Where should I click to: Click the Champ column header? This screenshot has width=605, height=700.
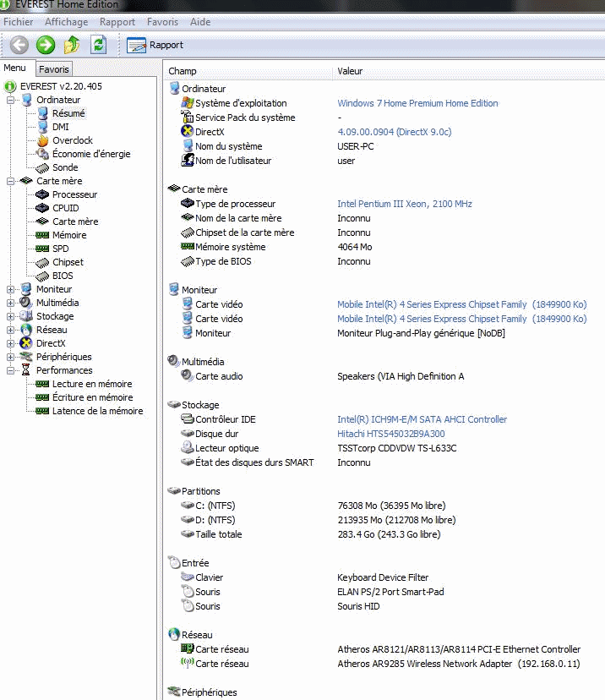point(248,71)
